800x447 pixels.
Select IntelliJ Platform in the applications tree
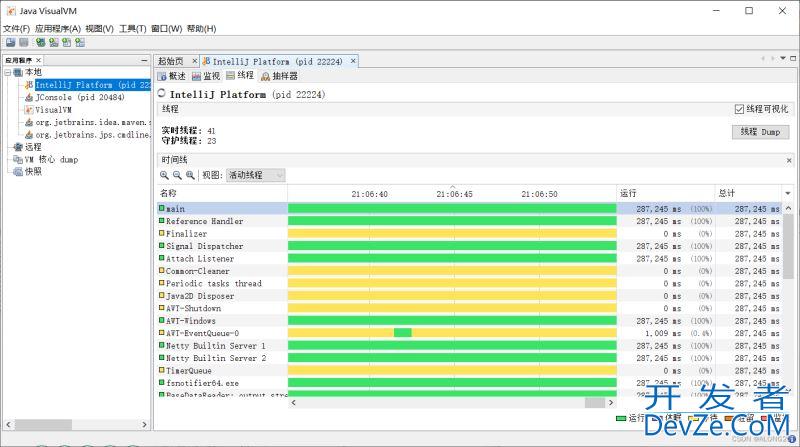(93, 85)
